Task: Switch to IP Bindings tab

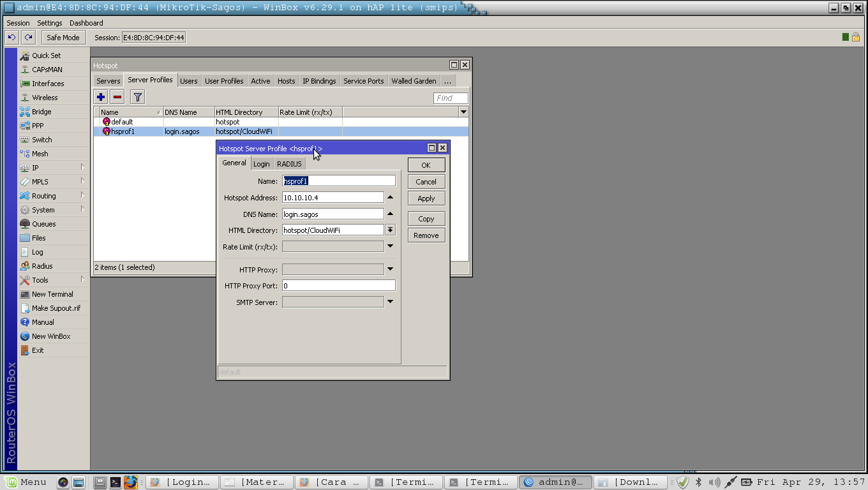Action: 319,81
